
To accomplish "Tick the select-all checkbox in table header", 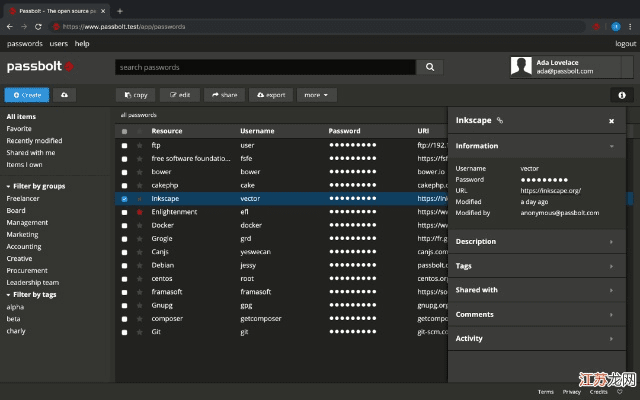I will [x=124, y=131].
